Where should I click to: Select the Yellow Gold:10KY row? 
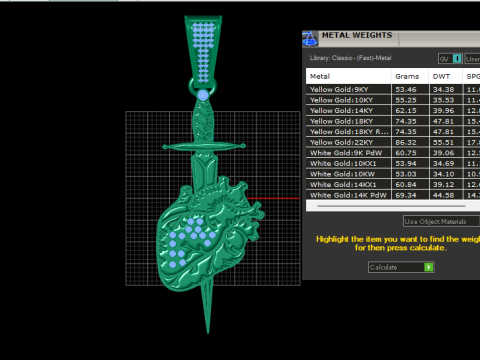393,100
